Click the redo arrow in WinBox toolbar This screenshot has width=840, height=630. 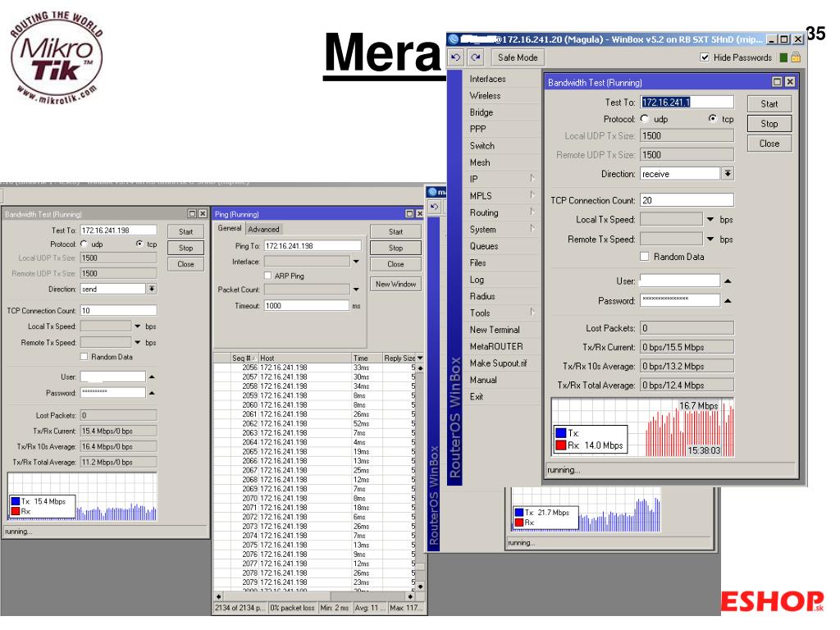[x=476, y=57]
